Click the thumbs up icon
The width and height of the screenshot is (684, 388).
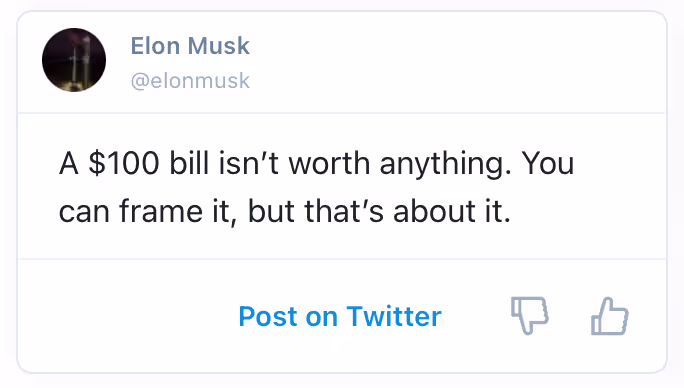click(x=610, y=316)
